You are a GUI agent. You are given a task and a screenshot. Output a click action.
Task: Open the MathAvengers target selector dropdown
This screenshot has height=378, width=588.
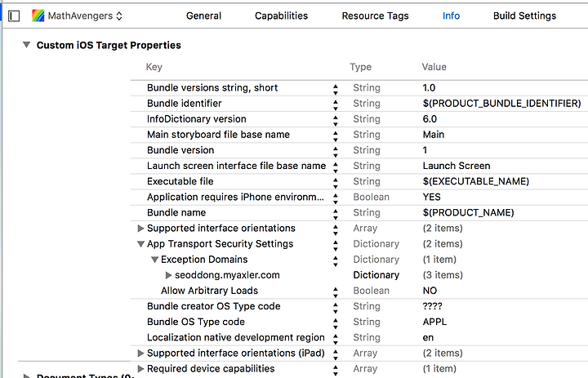[x=85, y=16]
